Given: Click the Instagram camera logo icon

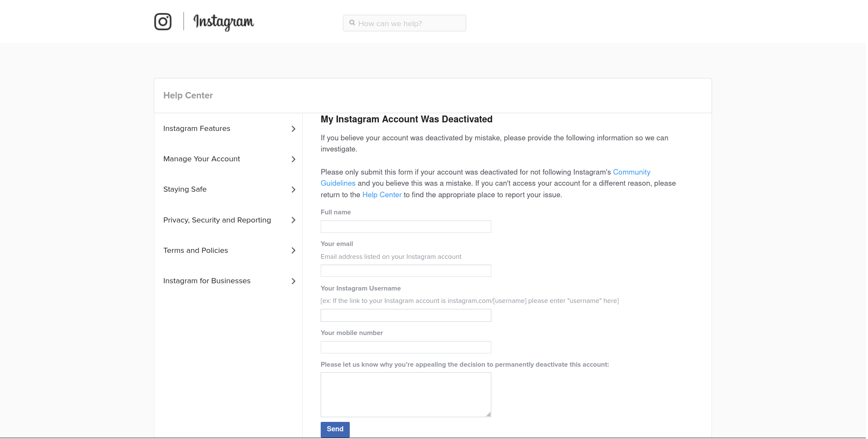Looking at the screenshot, I should click(x=162, y=22).
